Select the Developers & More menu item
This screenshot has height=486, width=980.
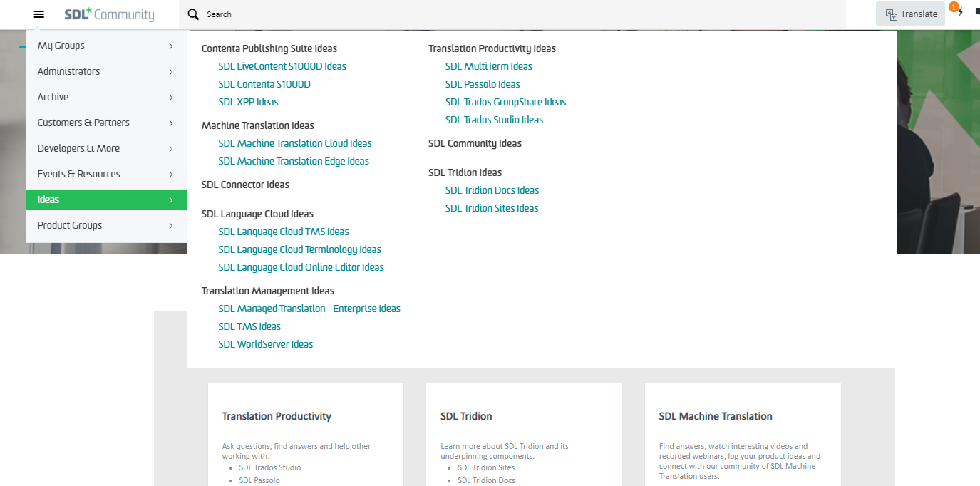(106, 149)
